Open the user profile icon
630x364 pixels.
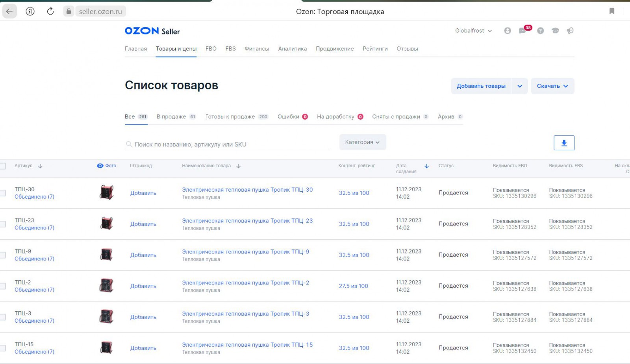click(x=508, y=31)
